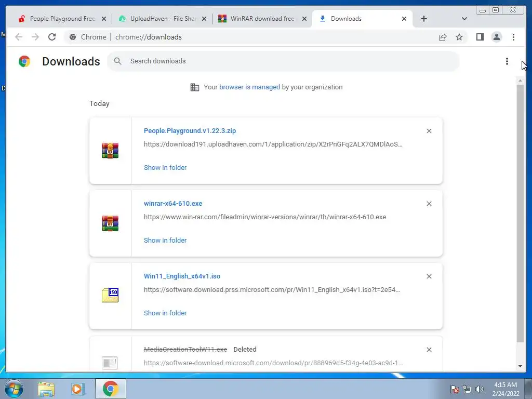
Task: Click the uploadhaven.com download source URL
Action: [273, 144]
